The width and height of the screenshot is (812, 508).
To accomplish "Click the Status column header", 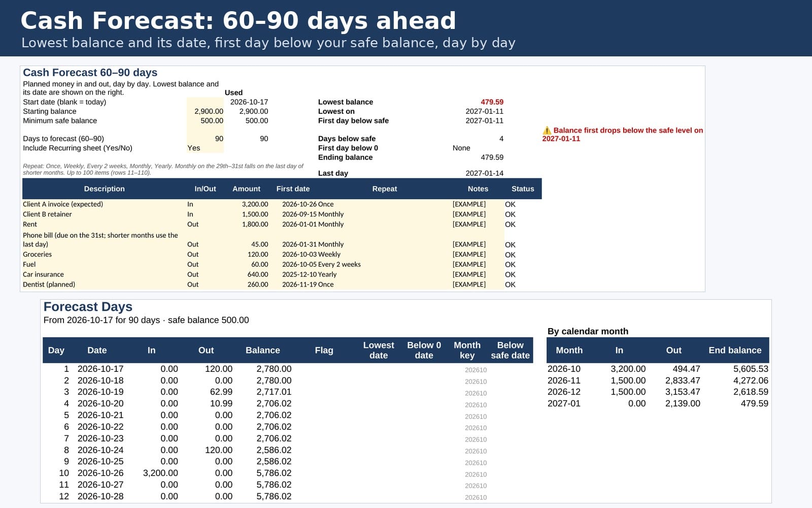I will [x=523, y=188].
